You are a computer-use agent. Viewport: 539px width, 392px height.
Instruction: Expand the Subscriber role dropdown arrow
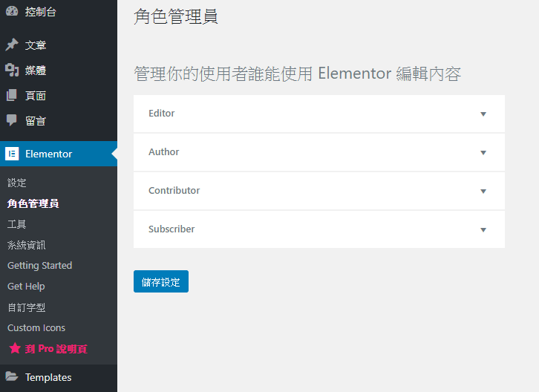point(483,229)
